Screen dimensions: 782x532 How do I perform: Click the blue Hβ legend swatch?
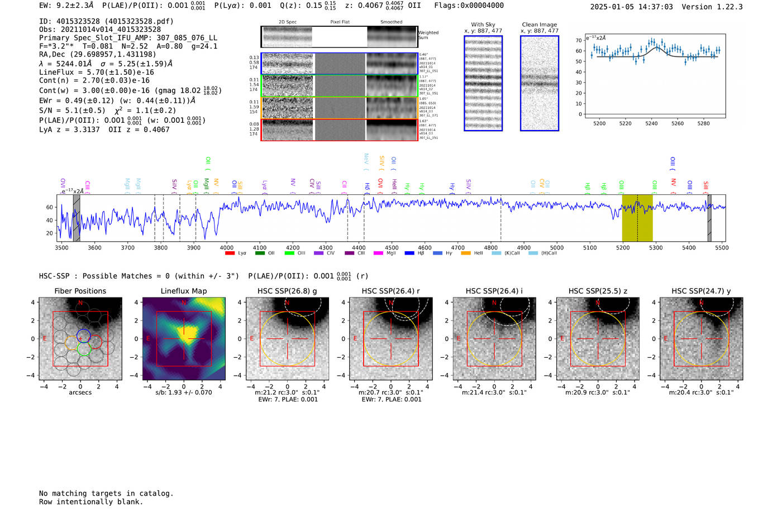(409, 253)
